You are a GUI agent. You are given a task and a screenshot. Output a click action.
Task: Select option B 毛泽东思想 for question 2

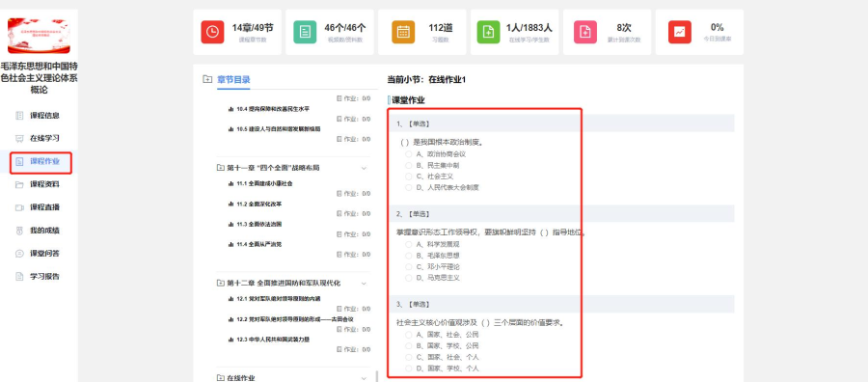click(x=409, y=256)
